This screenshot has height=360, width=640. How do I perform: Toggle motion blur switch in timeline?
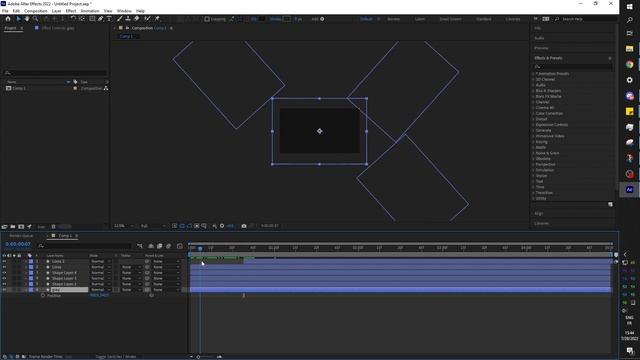tap(169, 246)
